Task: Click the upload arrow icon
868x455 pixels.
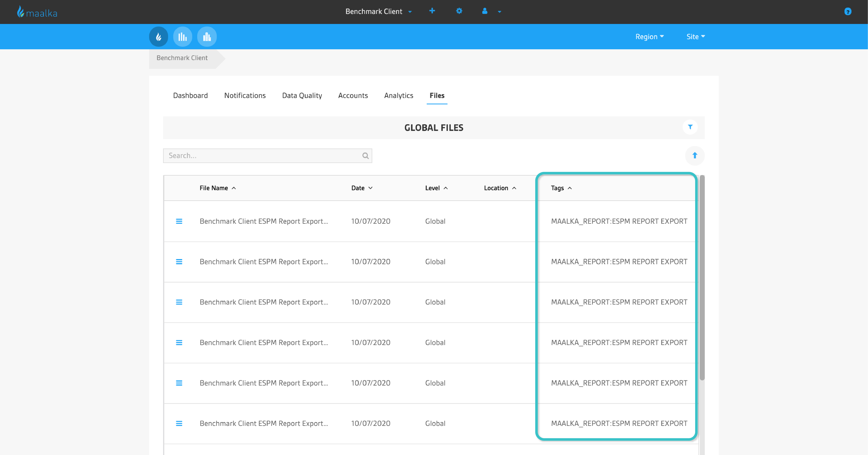Action: [x=695, y=156]
